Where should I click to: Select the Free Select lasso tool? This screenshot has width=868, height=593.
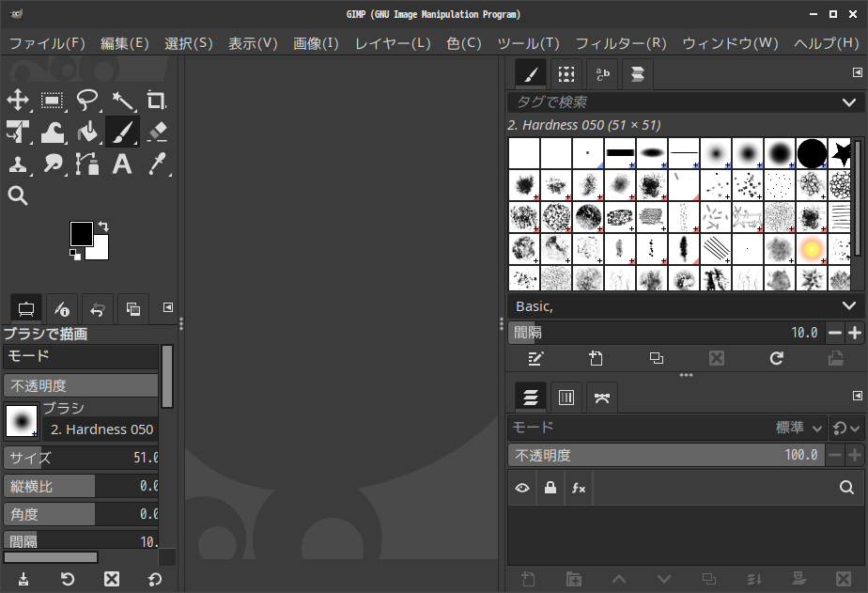pyautogui.click(x=87, y=101)
